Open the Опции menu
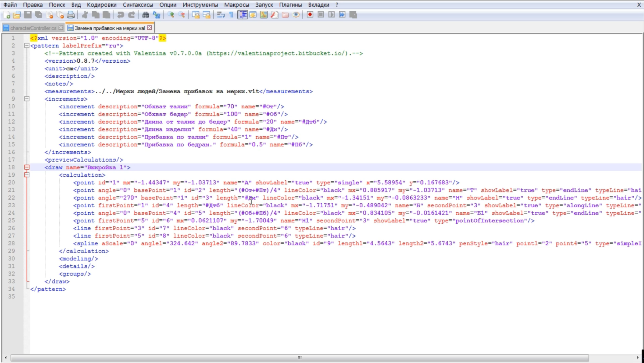 (168, 5)
